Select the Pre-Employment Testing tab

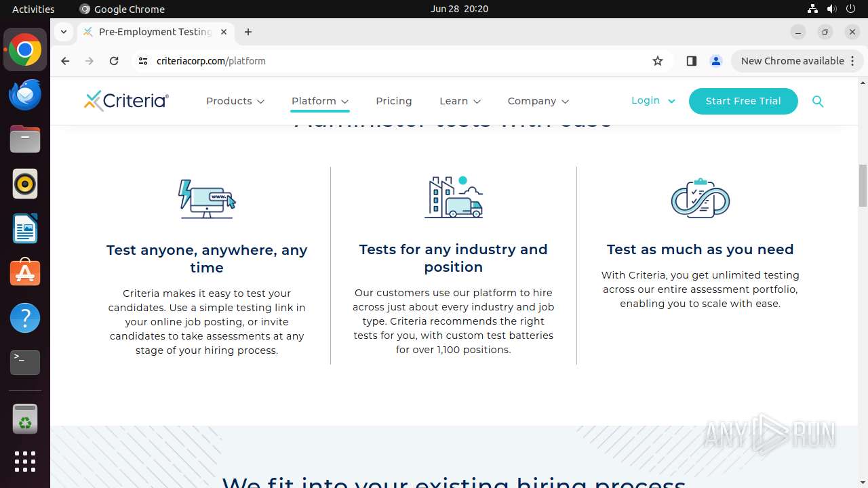tap(156, 32)
